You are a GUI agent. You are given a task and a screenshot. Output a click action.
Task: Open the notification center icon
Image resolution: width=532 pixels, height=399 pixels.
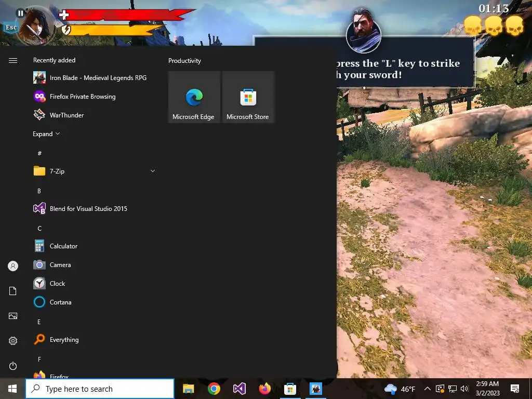(x=515, y=389)
